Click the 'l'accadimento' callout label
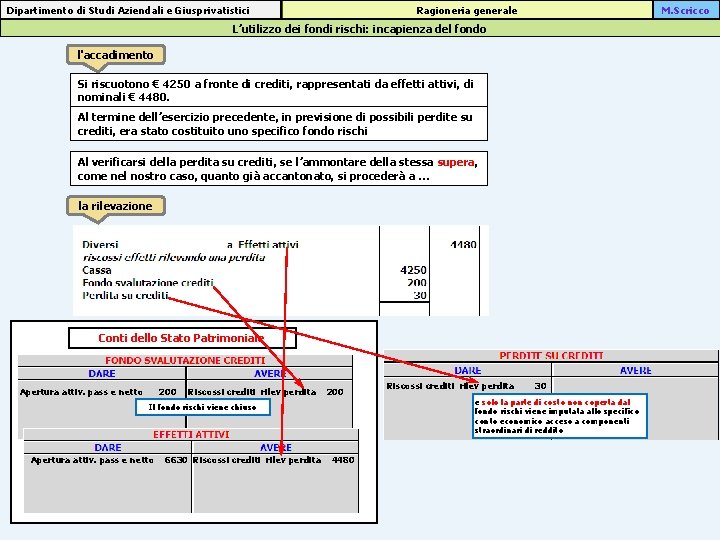Viewport: 720px width, 540px height. (x=116, y=55)
